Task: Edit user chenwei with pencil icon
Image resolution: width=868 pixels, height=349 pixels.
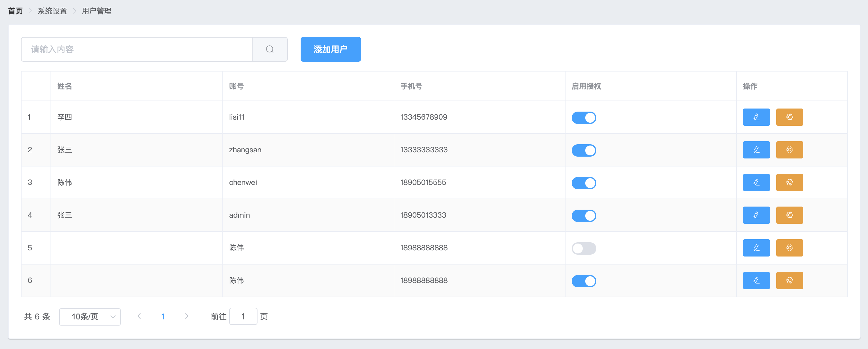Action: coord(756,183)
